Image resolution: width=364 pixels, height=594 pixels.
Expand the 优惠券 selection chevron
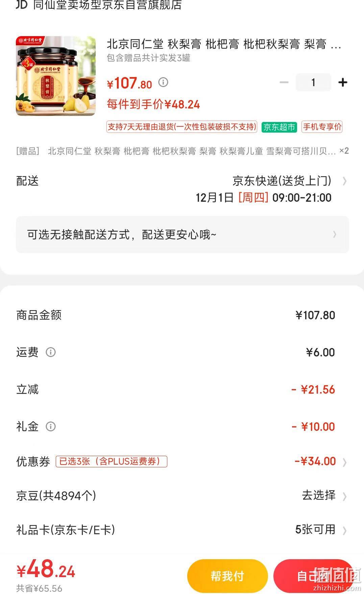click(344, 462)
